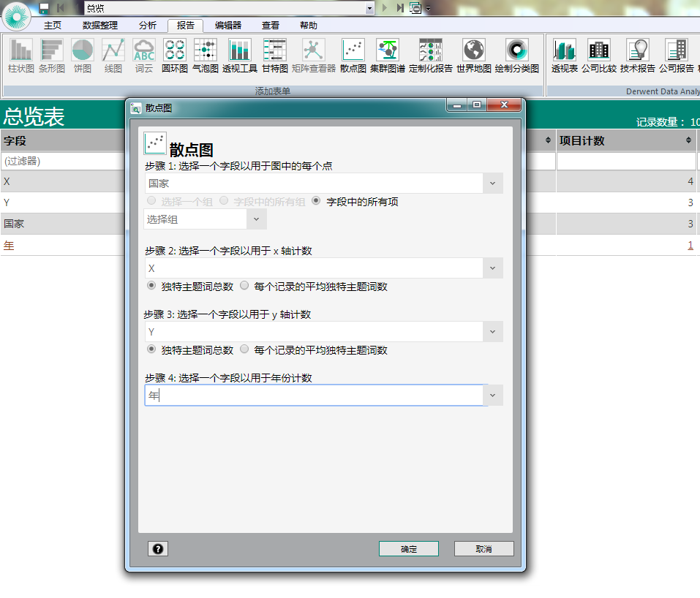Open the 技术报告 tech report icon
This screenshot has height=598, width=700.
637,56
